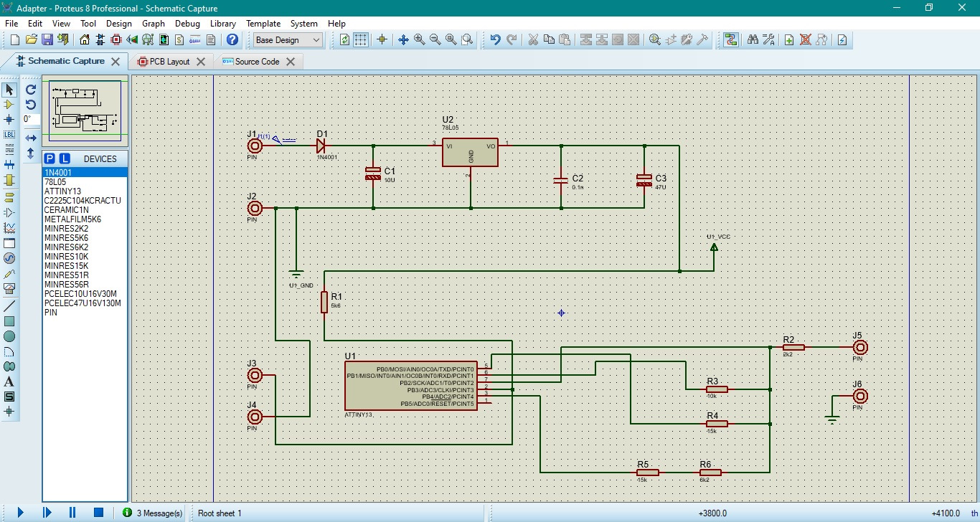
Task: Select ATTINY13 in the devices list
Action: (x=62, y=191)
